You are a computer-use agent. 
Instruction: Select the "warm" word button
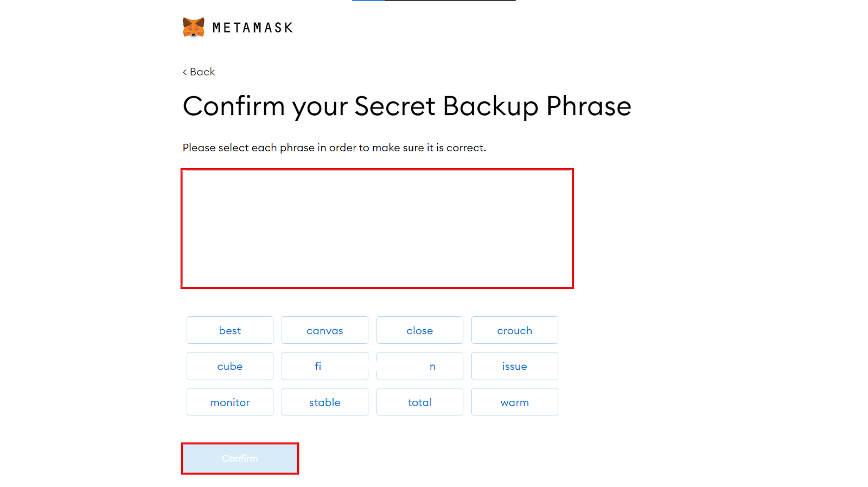click(515, 402)
